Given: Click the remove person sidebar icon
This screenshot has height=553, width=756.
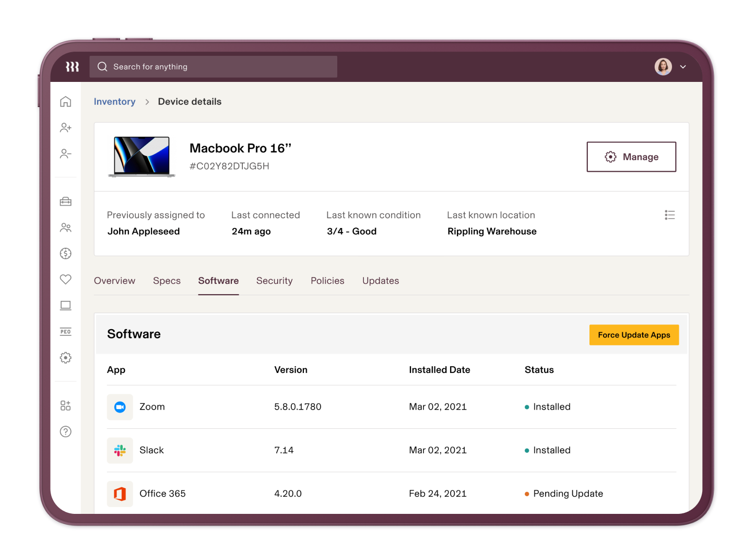Looking at the screenshot, I should (65, 153).
